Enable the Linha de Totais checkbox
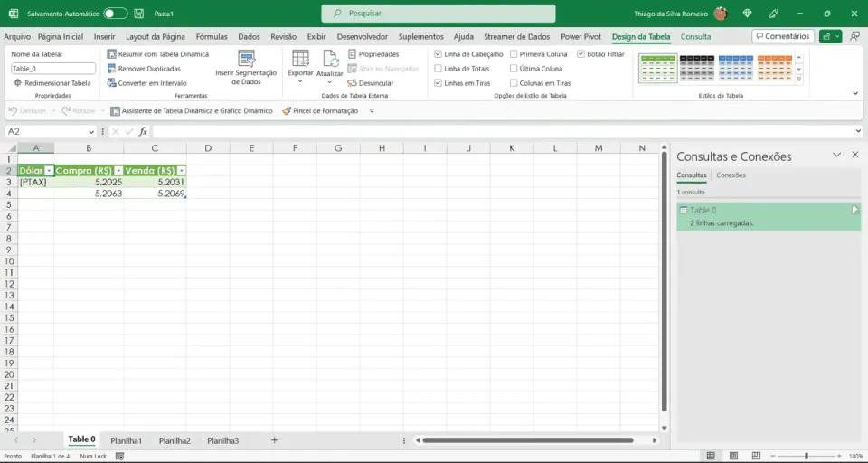This screenshot has width=868, height=463. click(438, 69)
